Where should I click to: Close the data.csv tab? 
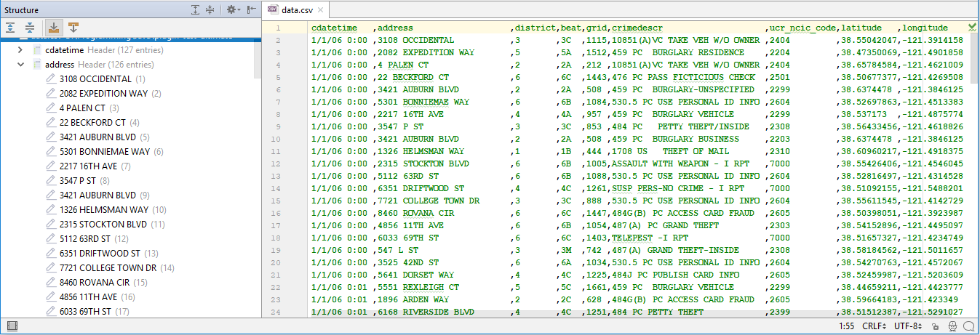322,10
